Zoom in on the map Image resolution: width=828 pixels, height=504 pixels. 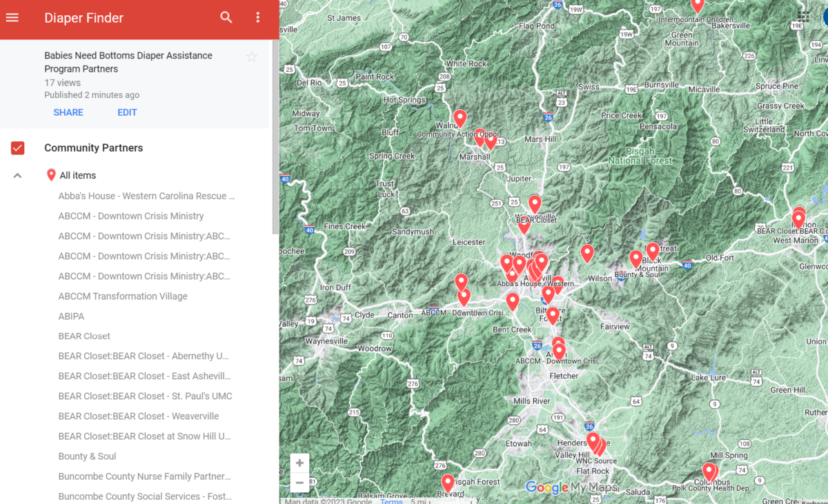pyautogui.click(x=299, y=463)
